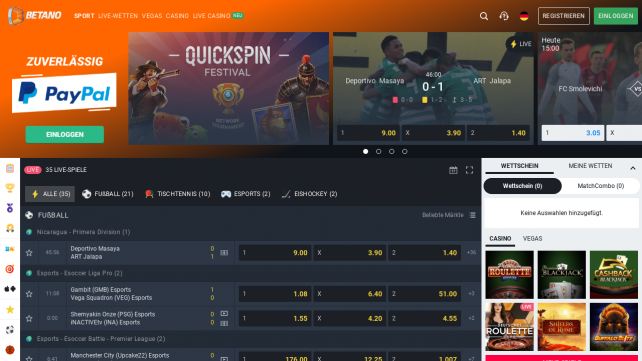This screenshot has width=642, height=361.
Task: Open the calendar icon in live section
Action: [x=453, y=170]
